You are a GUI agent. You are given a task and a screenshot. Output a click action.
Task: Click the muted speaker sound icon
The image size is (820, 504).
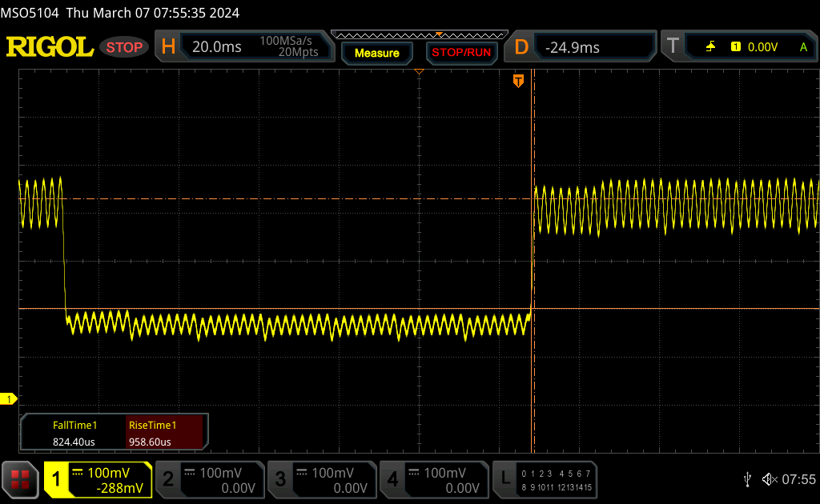coord(769,479)
